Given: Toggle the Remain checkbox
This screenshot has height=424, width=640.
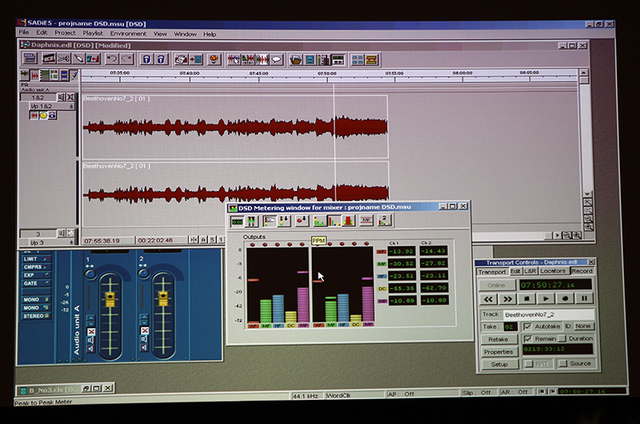Looking at the screenshot, I should [526, 339].
